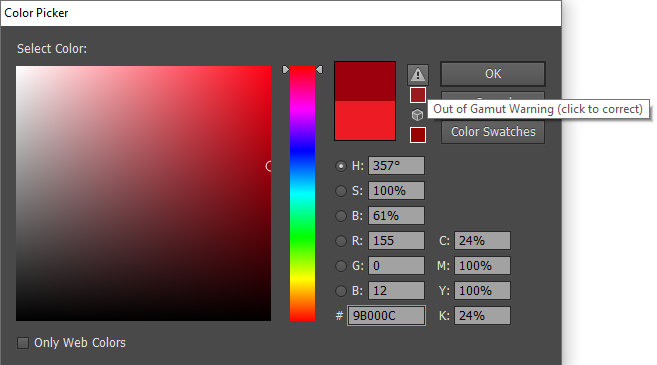Click the green value field showing 0
Screen dimensions: 657x365
coord(396,266)
